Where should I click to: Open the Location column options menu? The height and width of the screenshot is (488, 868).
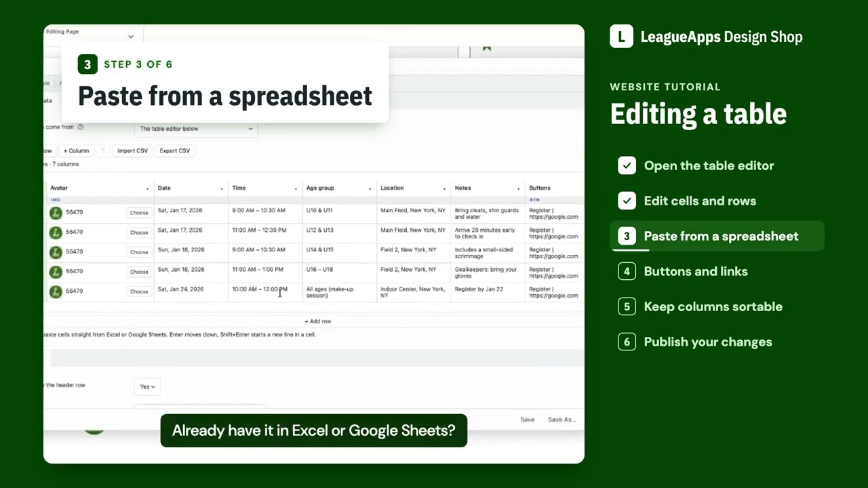pyautogui.click(x=444, y=188)
